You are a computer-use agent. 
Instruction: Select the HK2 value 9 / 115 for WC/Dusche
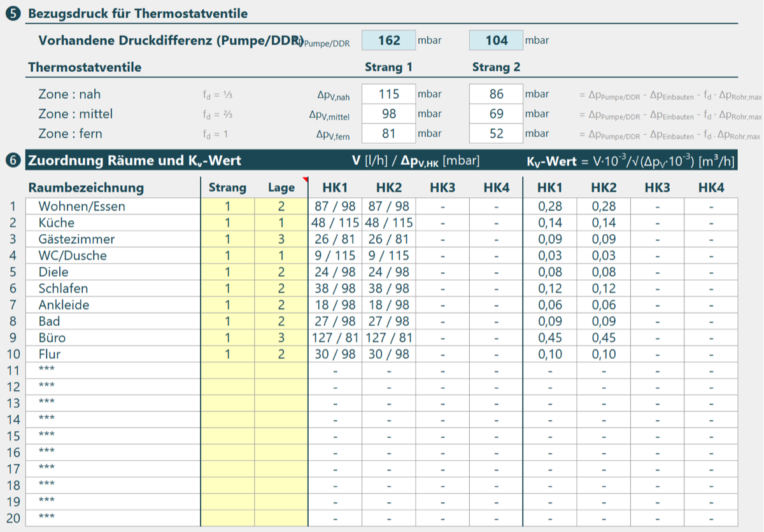pyautogui.click(x=389, y=256)
